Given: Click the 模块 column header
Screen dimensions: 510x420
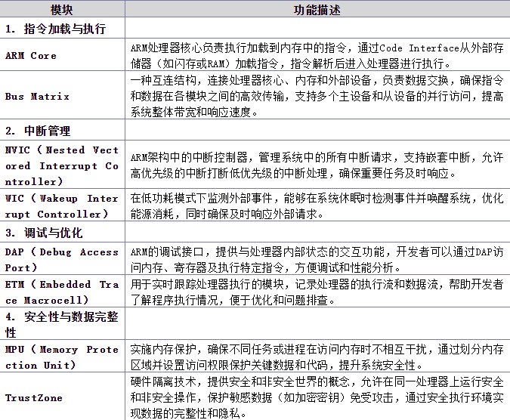Looking at the screenshot, I should (x=62, y=11).
